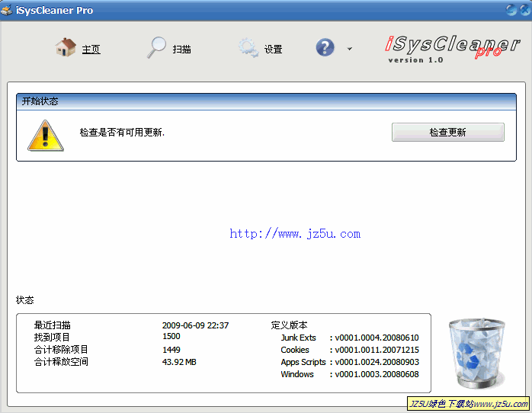This screenshot has height=413, width=532.
Task: Click the 找到项目 label
Action: tap(52, 337)
